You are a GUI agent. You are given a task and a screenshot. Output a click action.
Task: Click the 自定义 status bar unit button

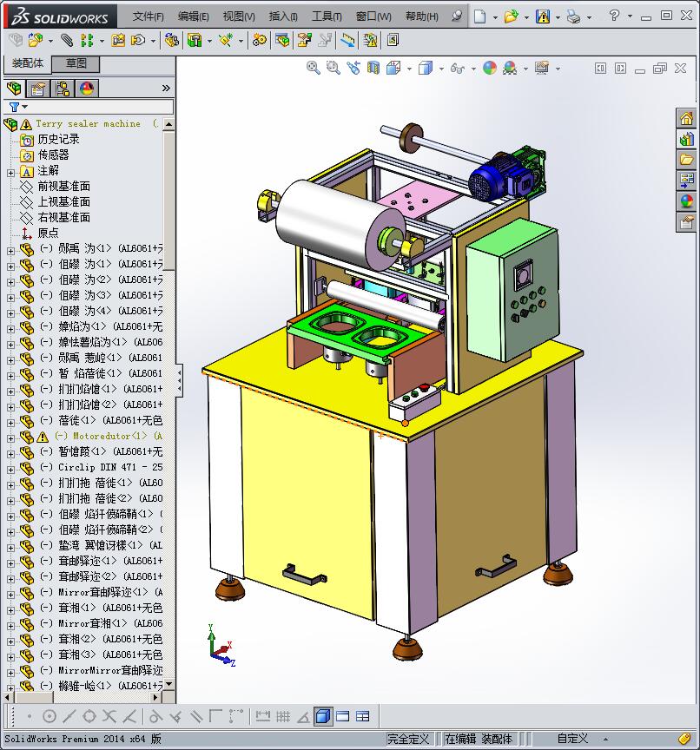click(x=572, y=739)
